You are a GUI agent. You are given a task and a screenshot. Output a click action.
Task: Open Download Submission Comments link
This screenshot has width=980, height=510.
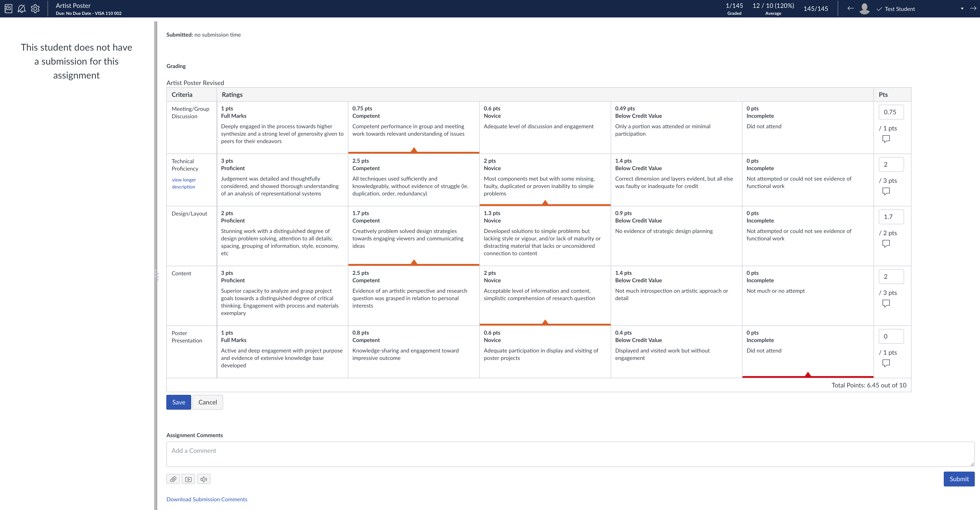click(206, 499)
